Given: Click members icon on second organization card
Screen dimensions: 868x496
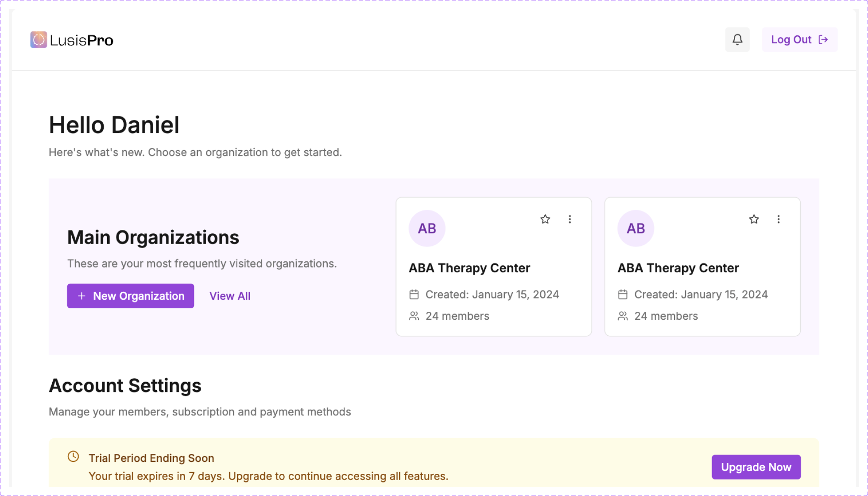Looking at the screenshot, I should click(x=623, y=316).
